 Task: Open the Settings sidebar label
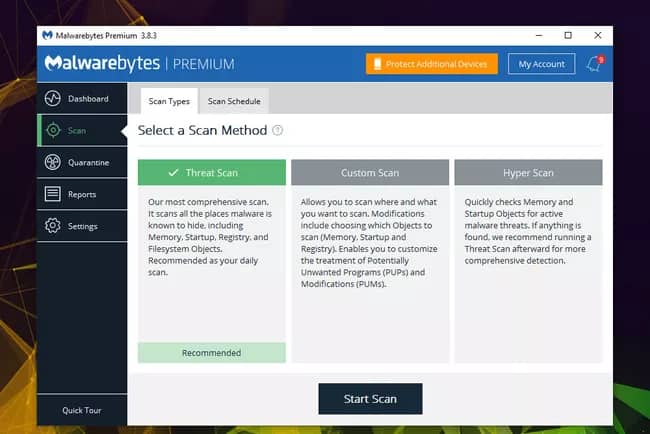[83, 226]
